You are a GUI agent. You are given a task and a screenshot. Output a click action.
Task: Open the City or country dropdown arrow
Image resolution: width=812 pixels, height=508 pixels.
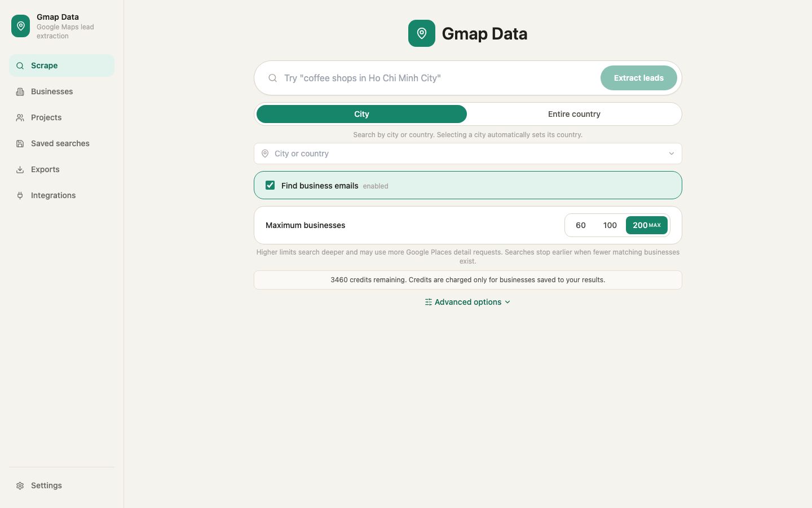[672, 154]
